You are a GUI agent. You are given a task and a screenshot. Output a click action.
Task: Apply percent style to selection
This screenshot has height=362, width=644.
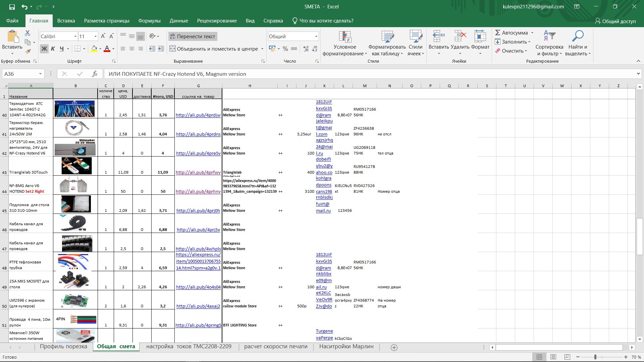[285, 49]
